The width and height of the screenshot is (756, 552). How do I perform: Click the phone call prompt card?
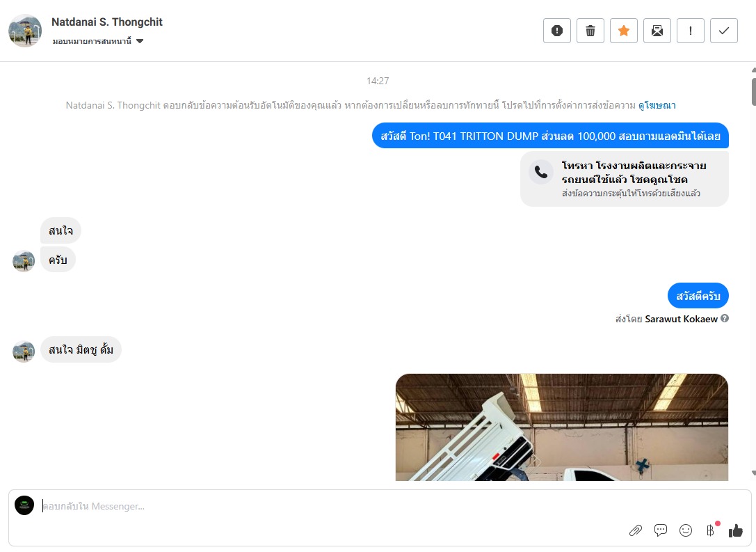click(x=625, y=179)
